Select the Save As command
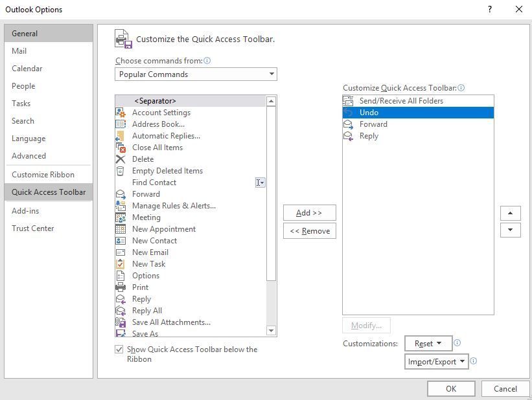This screenshot has height=400, width=532. pyautogui.click(x=191, y=333)
